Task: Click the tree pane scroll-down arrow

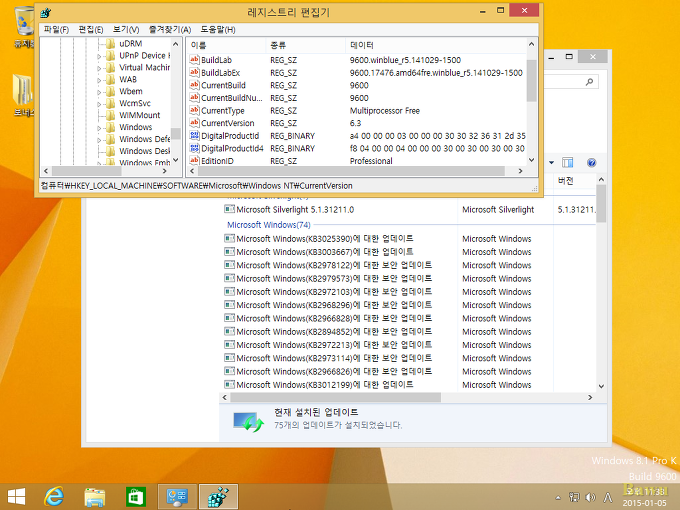Action: [x=176, y=160]
